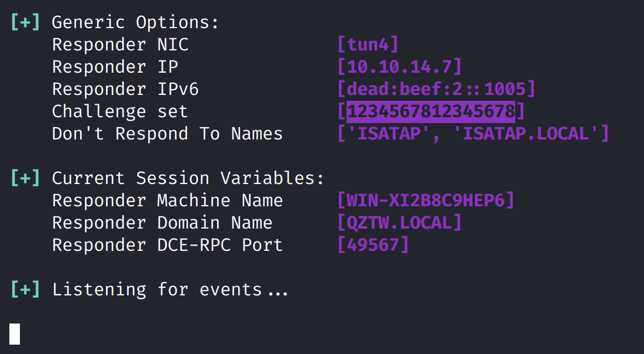Click the "Current Session Variables:" heading text
Image resolution: width=644 pixels, height=354 pixels.
pos(188,178)
